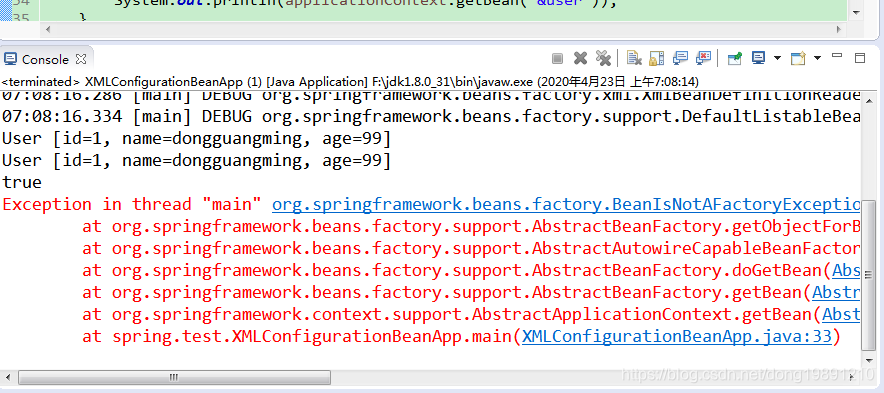
Task: Clear the console output with the document X icon
Action: coord(634,58)
